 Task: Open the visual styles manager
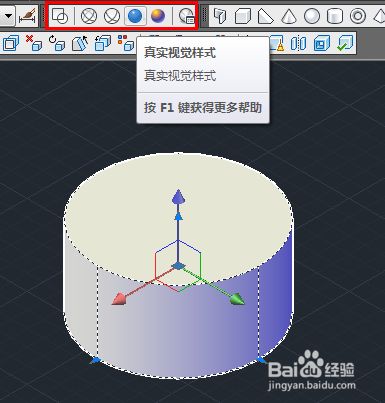pos(187,16)
